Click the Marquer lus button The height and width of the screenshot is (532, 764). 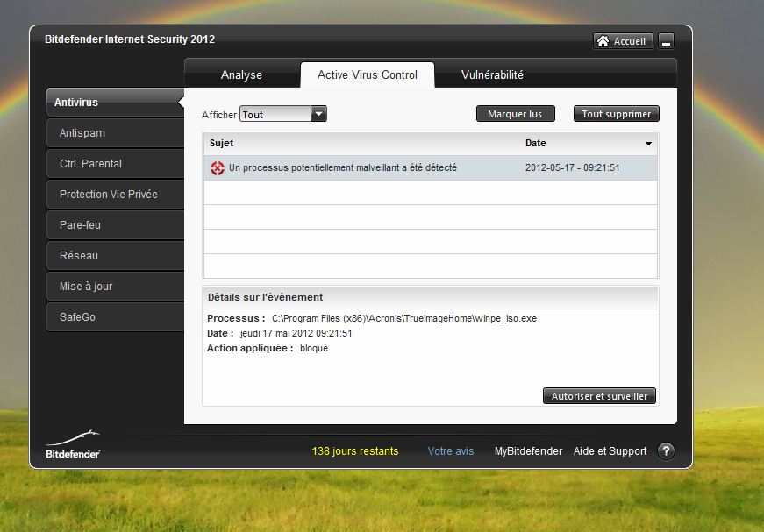[x=515, y=114]
